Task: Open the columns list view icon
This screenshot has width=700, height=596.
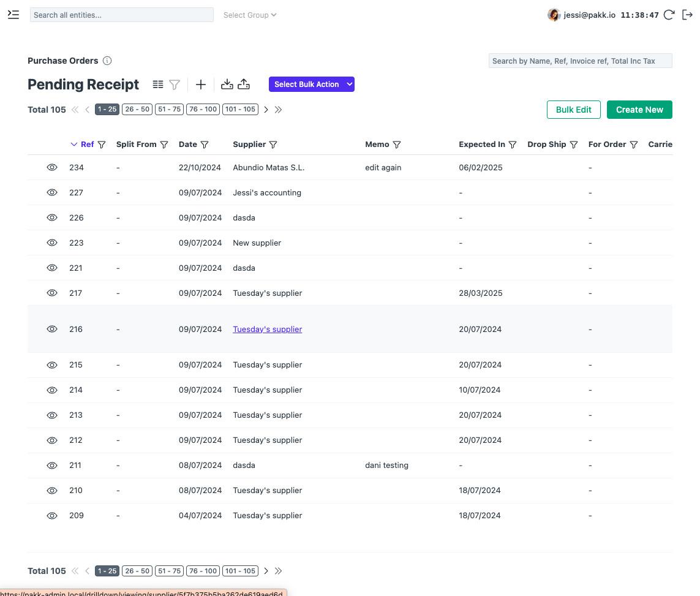Action: 157,85
